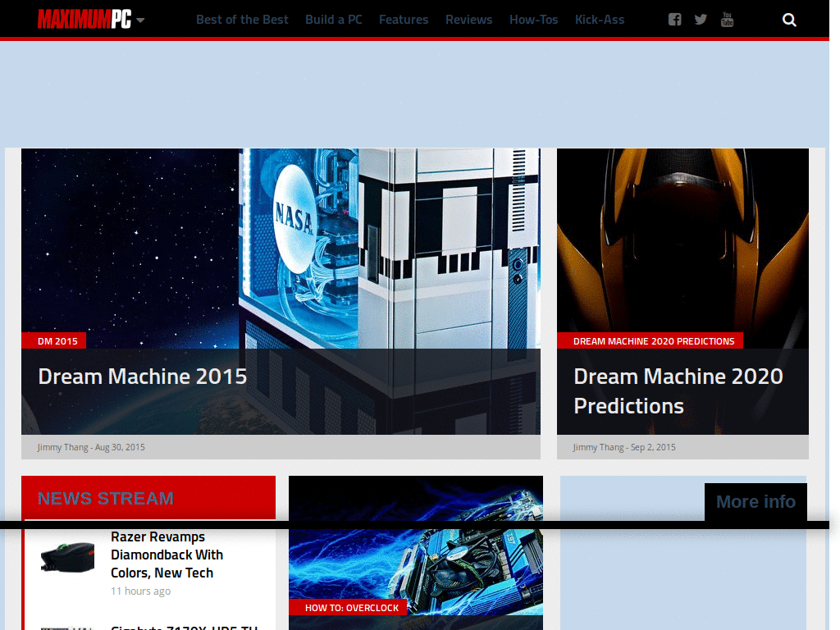840x630 pixels.
Task: Click the red DM 2015 category badge
Action: click(x=55, y=340)
